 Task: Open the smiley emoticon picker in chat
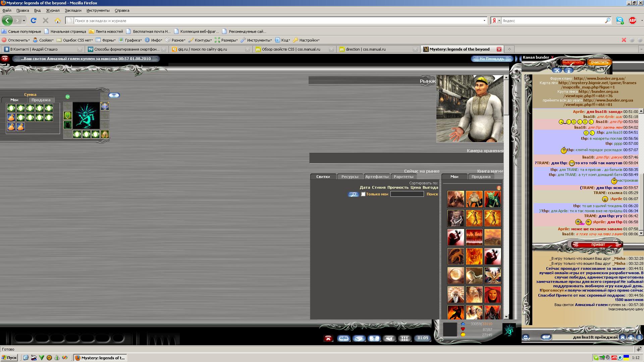(526, 337)
